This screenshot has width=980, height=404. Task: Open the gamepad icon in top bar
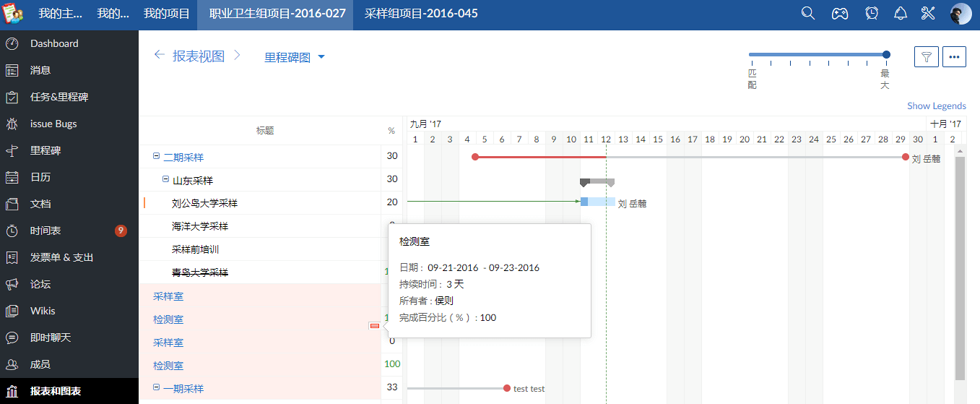pyautogui.click(x=839, y=14)
